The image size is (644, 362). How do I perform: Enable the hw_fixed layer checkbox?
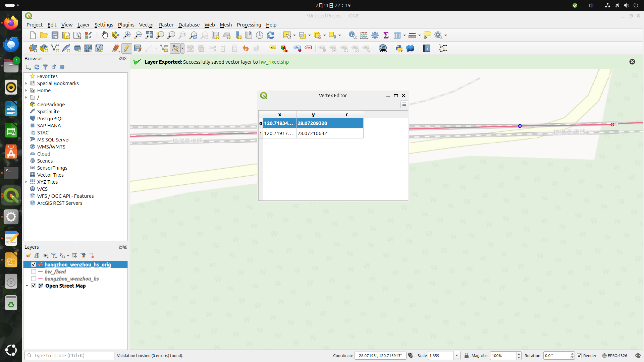click(34, 272)
